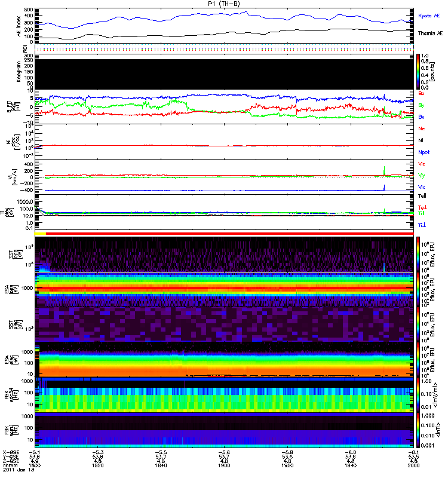Click the red velocity legend label above Viy
This screenshot has height=478, width=448.
pyautogui.click(x=422, y=164)
